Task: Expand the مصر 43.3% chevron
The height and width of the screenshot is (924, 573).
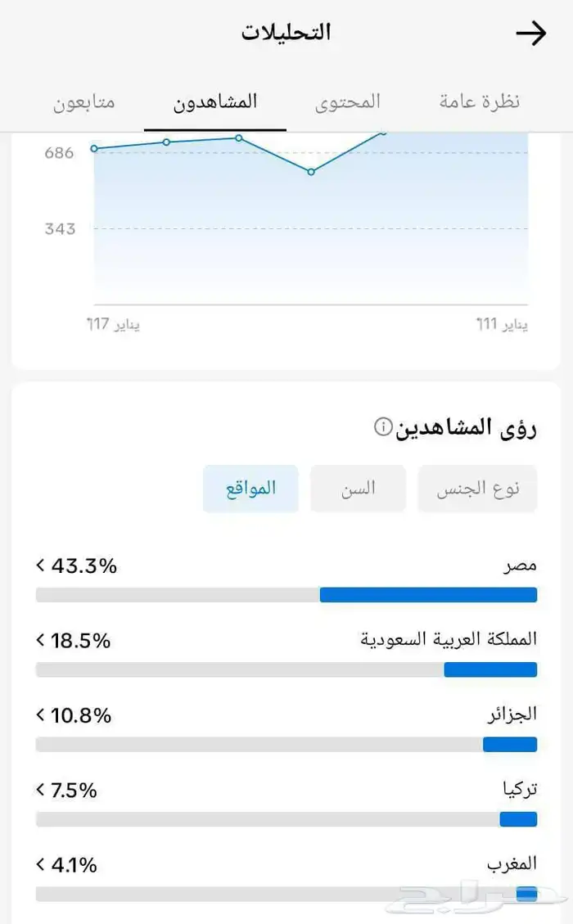Action: [x=41, y=566]
